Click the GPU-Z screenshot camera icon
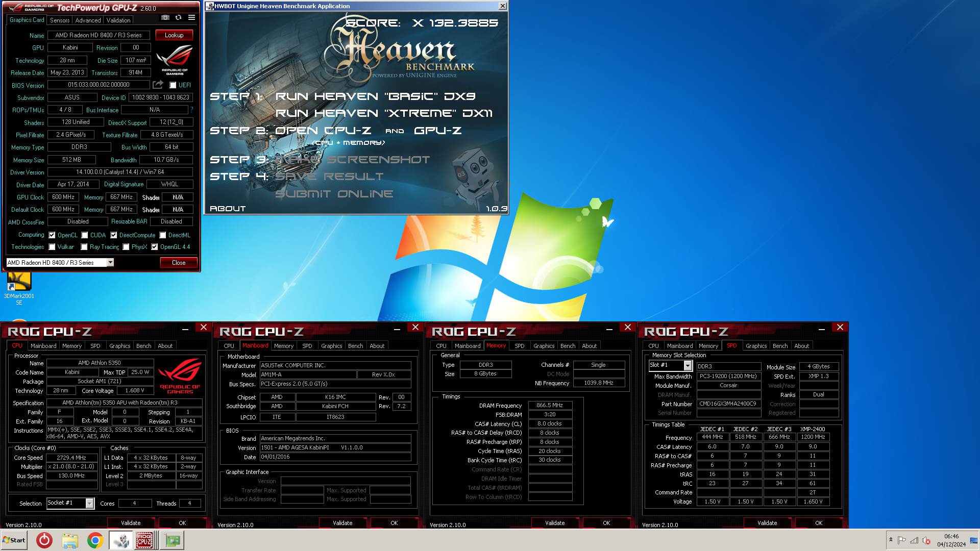980x551 pixels. click(x=165, y=17)
